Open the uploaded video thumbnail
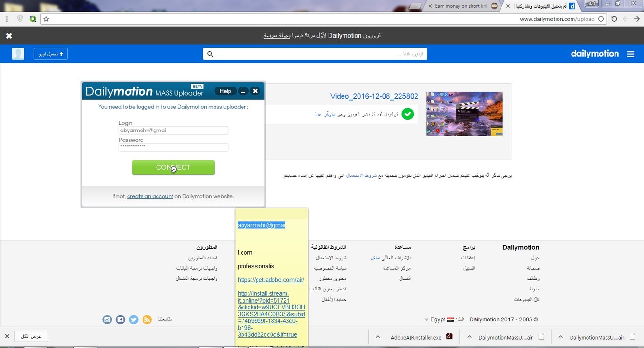This screenshot has height=348, width=644. pyautogui.click(x=464, y=114)
